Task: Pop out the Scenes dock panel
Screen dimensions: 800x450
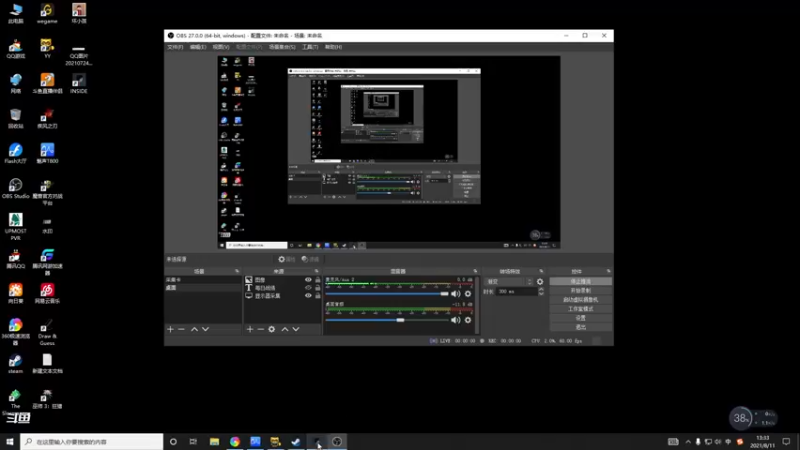Action: tap(237, 271)
